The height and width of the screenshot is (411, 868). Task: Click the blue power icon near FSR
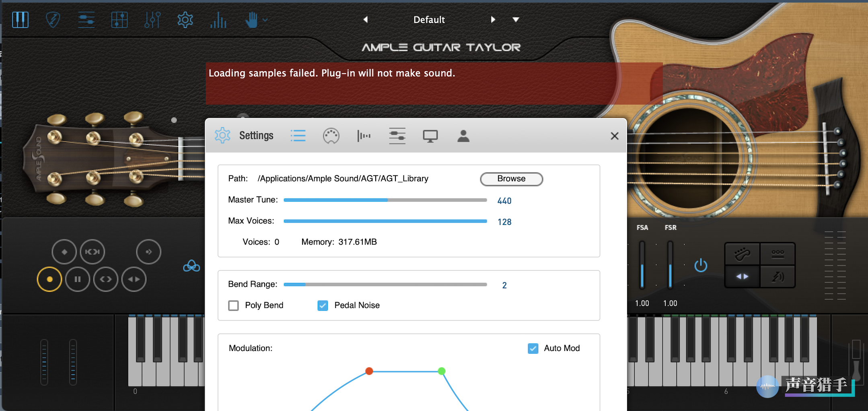click(x=701, y=265)
